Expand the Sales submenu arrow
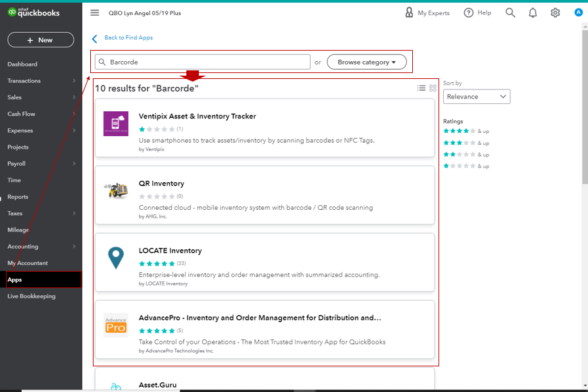This screenshot has height=392, width=588. point(74,97)
